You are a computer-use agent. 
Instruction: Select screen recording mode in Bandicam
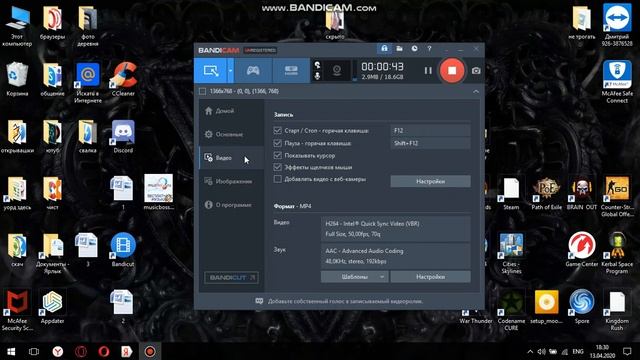(x=210, y=71)
